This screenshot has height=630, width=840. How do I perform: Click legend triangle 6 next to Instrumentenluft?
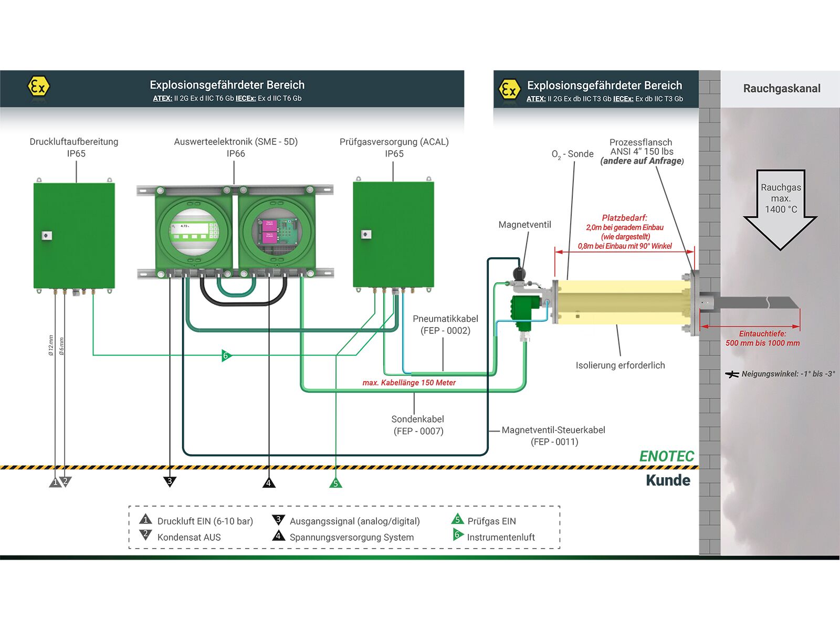[x=458, y=534]
